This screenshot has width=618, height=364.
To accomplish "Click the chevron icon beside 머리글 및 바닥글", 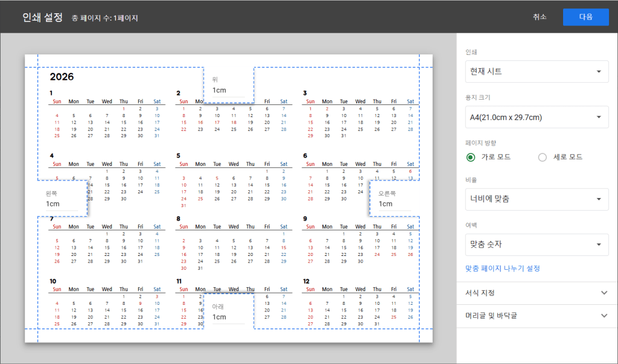I will [605, 316].
